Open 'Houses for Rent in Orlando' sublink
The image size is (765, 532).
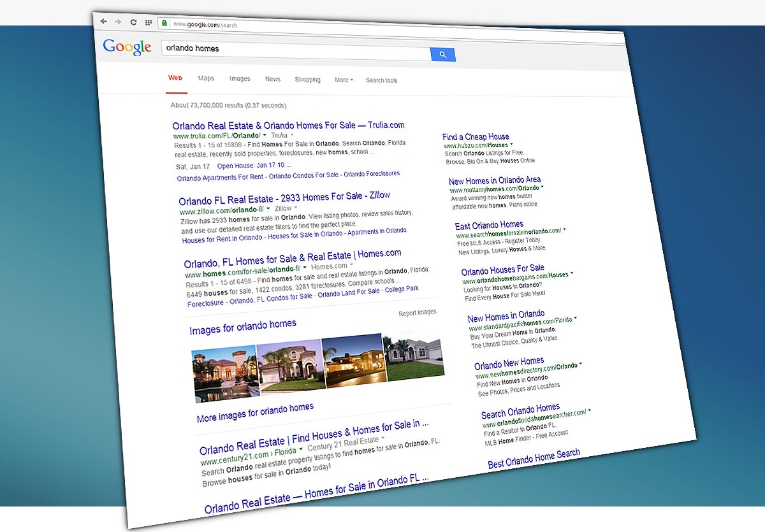[x=222, y=239]
